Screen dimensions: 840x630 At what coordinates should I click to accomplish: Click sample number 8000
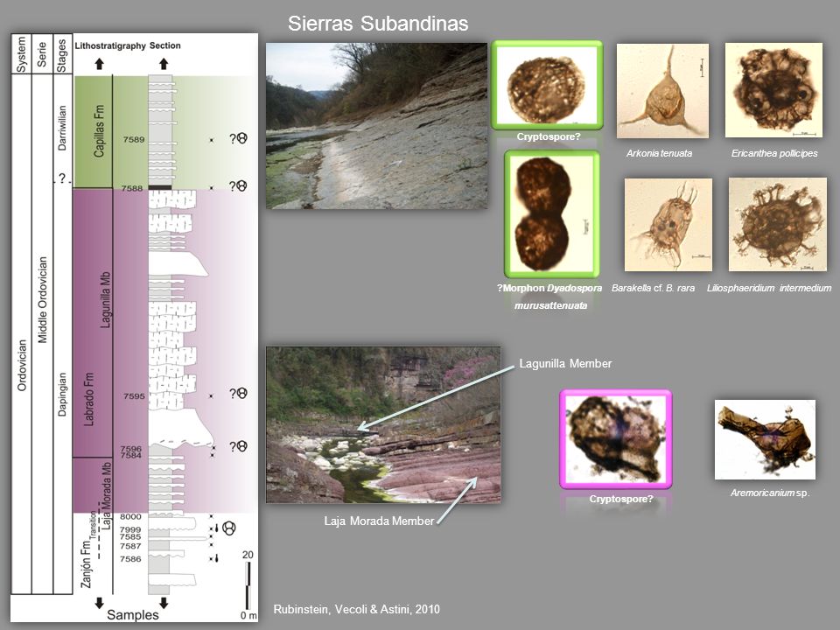coord(130,516)
